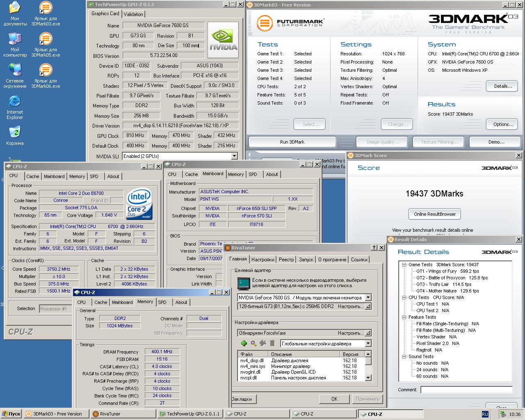Select the nv4_disp.dll row in driver list

[301, 361]
